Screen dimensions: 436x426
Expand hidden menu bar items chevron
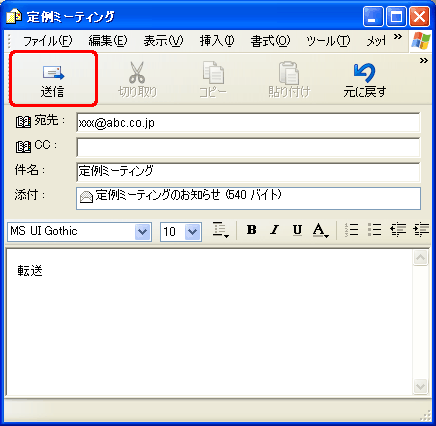click(x=397, y=37)
